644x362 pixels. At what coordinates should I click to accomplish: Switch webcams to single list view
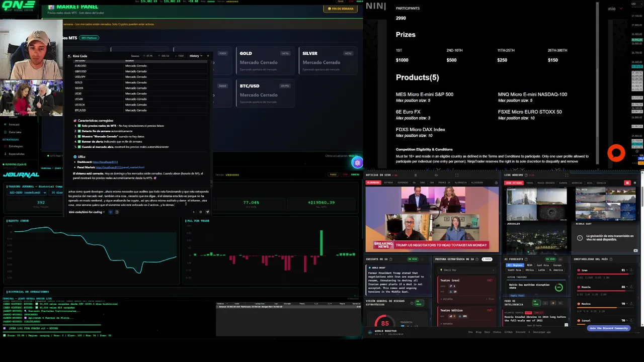[x=635, y=183]
